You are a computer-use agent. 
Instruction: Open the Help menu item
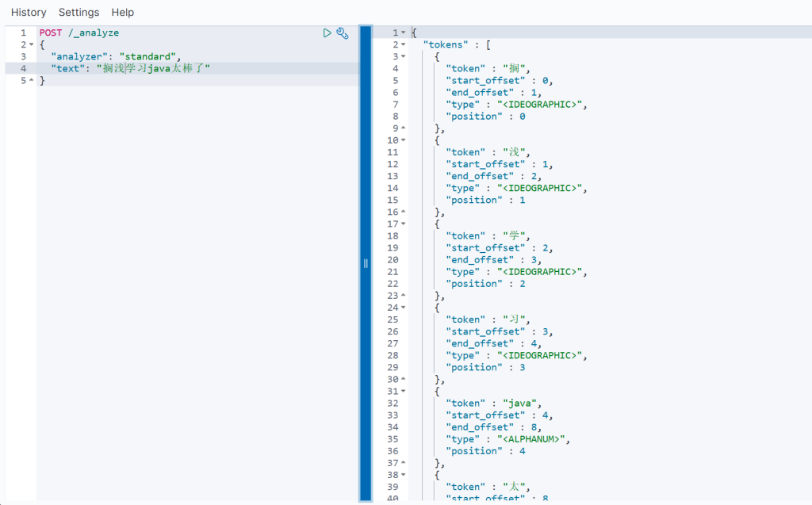coord(123,13)
